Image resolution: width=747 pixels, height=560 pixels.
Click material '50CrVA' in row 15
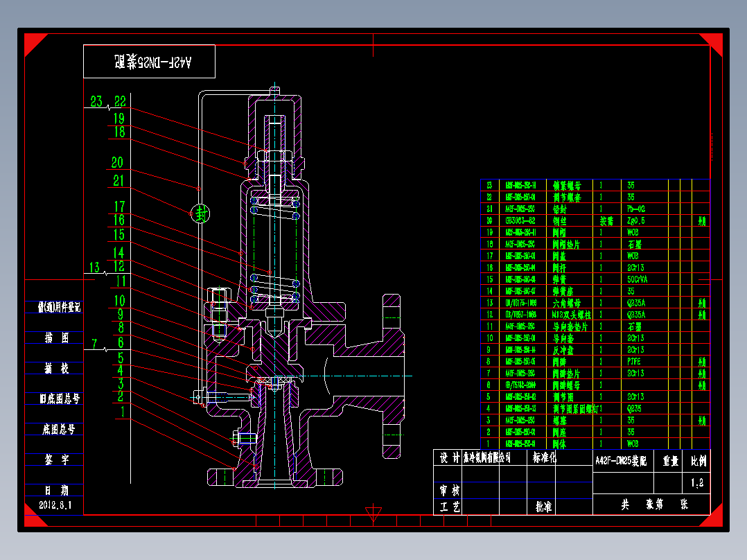point(637,279)
